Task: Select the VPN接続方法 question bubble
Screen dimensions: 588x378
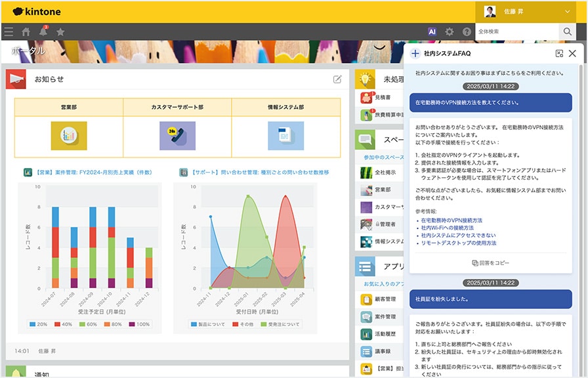Action: point(490,103)
